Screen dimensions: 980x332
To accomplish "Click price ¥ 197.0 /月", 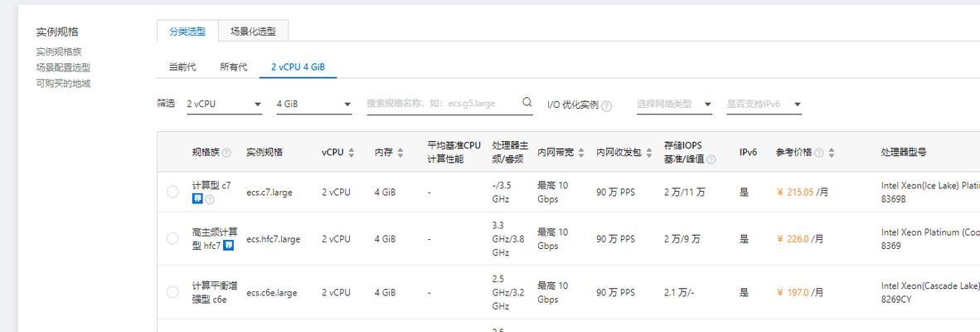I will point(800,293).
